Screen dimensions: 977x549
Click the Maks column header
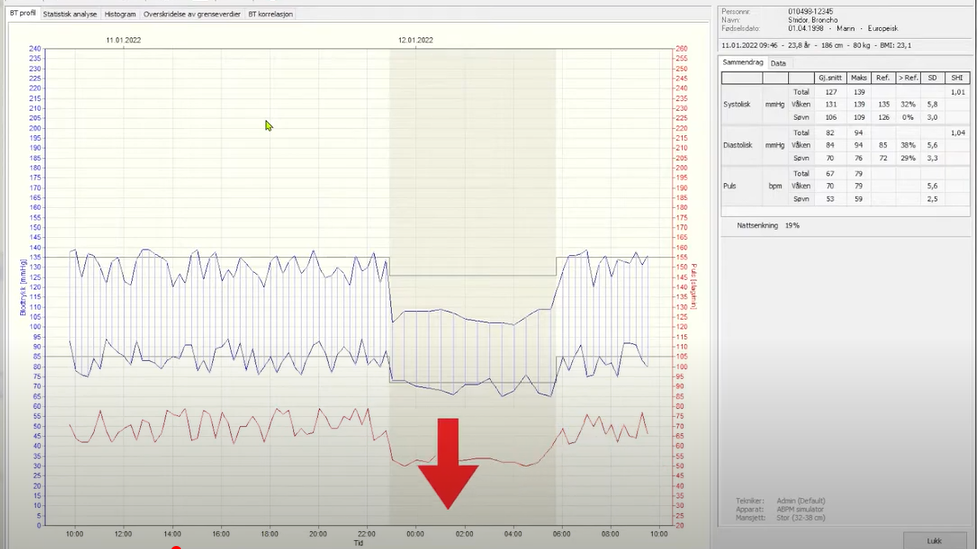point(858,77)
